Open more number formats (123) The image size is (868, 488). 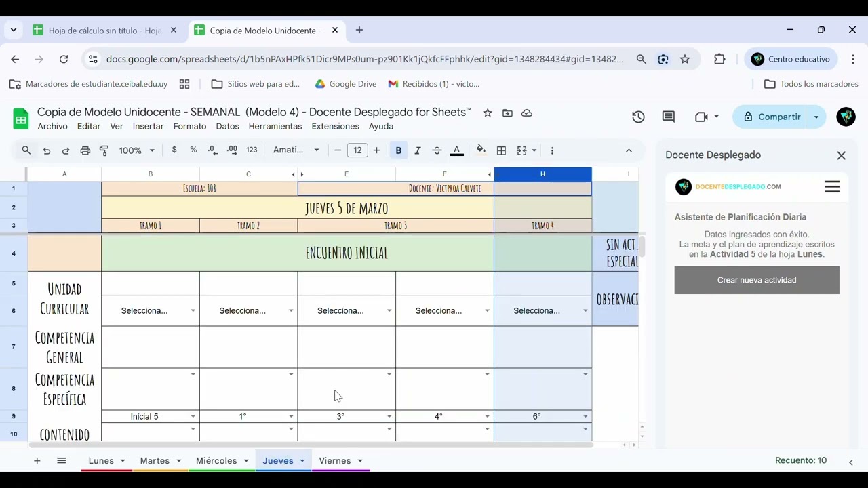click(252, 150)
